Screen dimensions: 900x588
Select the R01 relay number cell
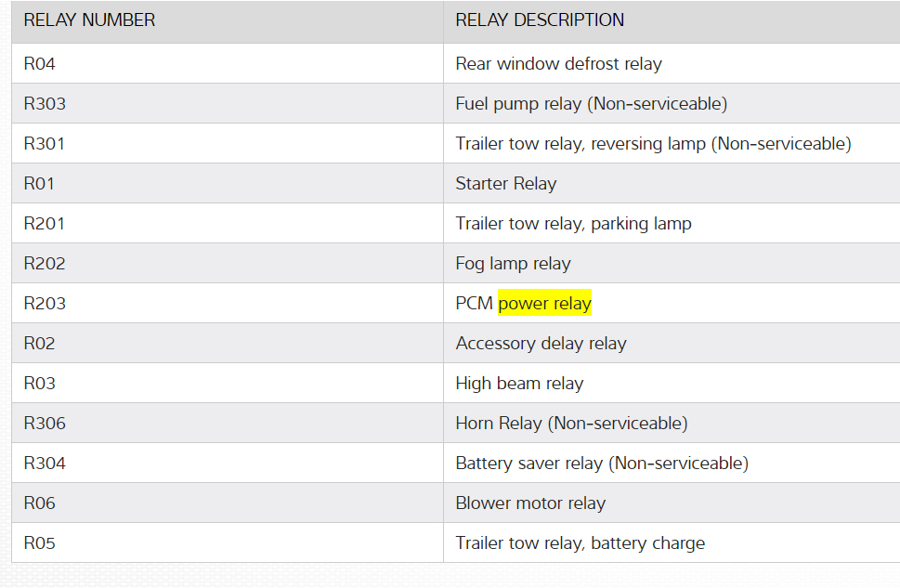pos(39,184)
